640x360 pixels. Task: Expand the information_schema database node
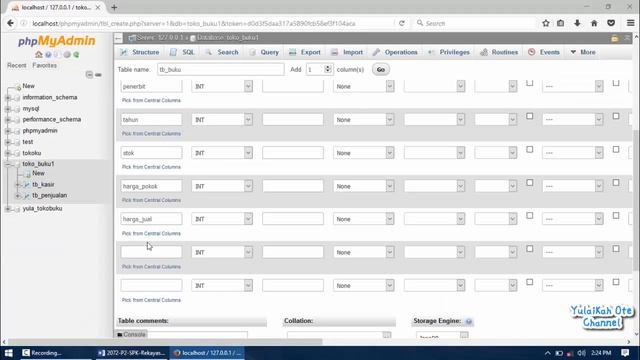pyautogui.click(x=8, y=98)
